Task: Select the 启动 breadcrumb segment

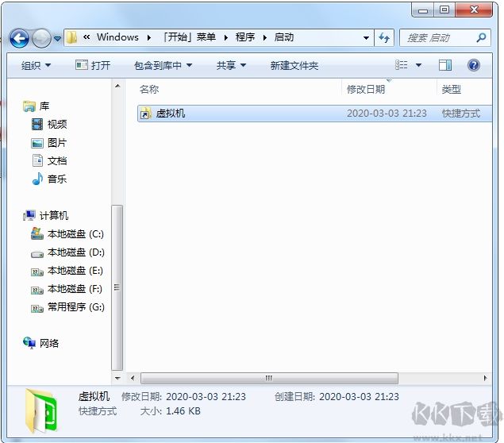Action: [284, 37]
